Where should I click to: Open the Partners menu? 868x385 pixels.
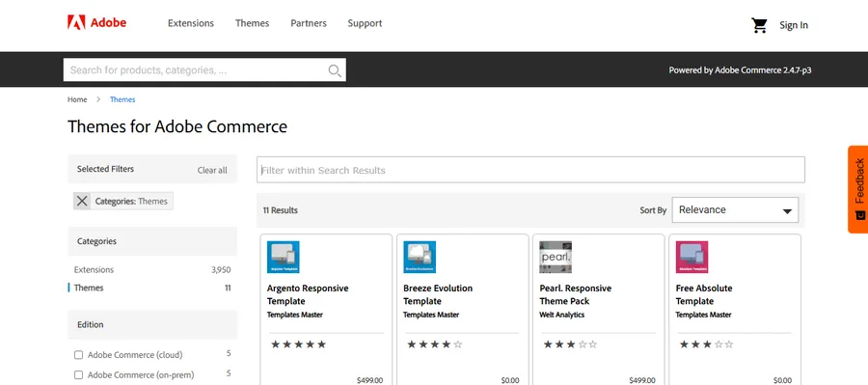click(309, 23)
